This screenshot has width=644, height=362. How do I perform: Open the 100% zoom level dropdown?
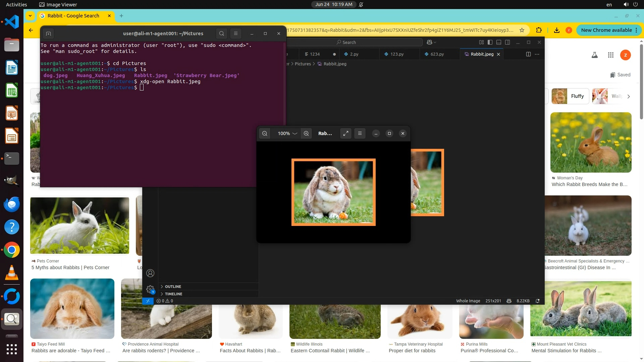click(x=287, y=133)
